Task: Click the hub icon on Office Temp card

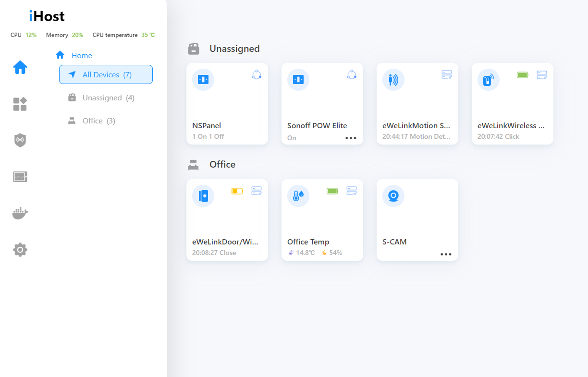Action: click(x=352, y=191)
